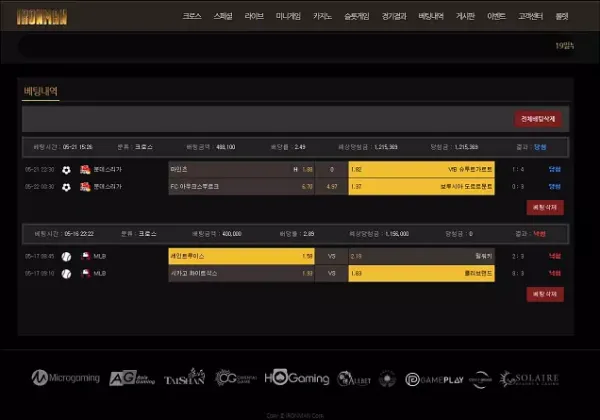Click the 1,215,369 expected winnings value
The image size is (600, 420).
click(x=386, y=147)
